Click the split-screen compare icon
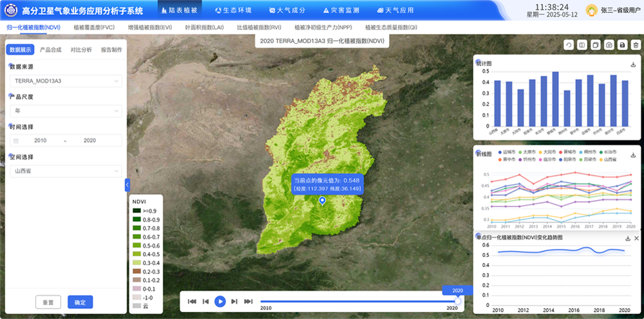The width and height of the screenshot is (644, 319). coord(582,45)
